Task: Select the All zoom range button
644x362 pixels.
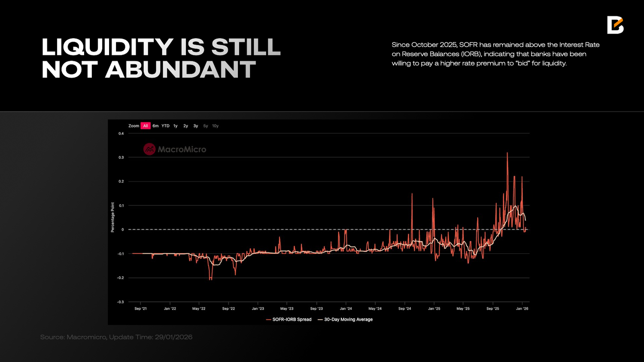Action: tap(146, 126)
